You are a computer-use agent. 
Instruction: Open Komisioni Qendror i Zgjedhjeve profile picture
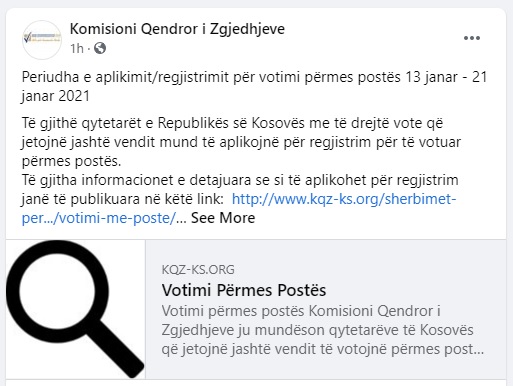click(x=42, y=40)
